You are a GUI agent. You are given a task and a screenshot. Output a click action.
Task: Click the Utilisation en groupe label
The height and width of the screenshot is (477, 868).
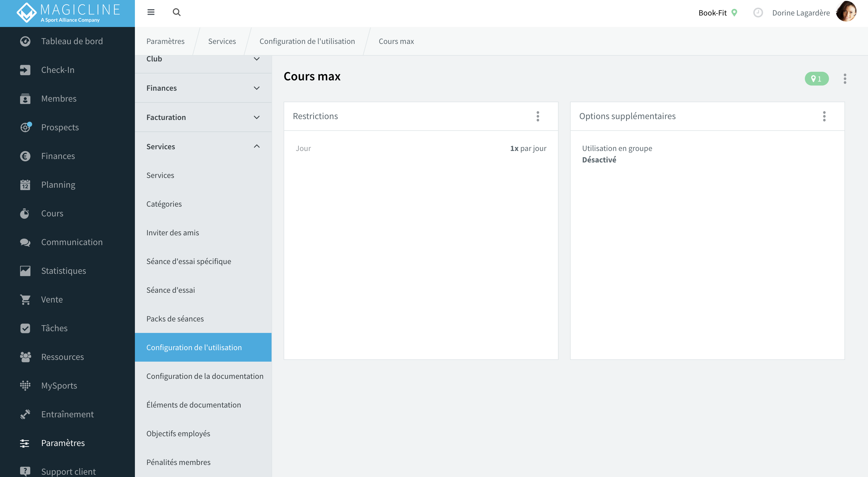[617, 148]
